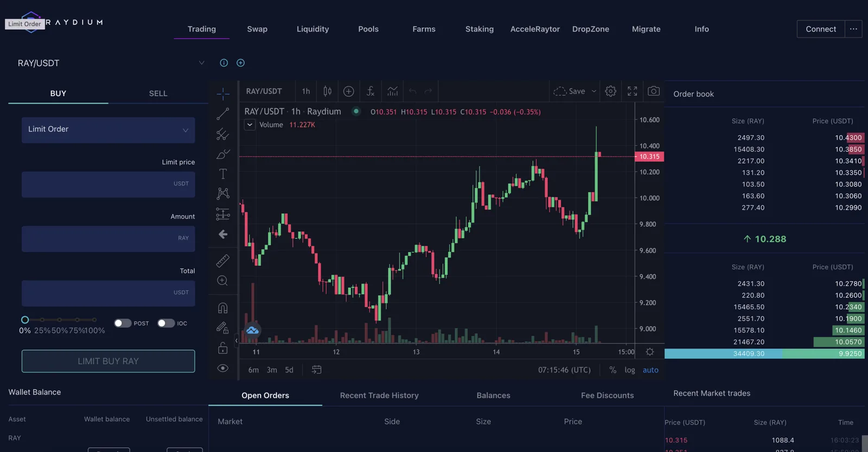This screenshot has width=868, height=452.
Task: Click the market info icon beside RAY/USDT
Action: pyautogui.click(x=224, y=63)
